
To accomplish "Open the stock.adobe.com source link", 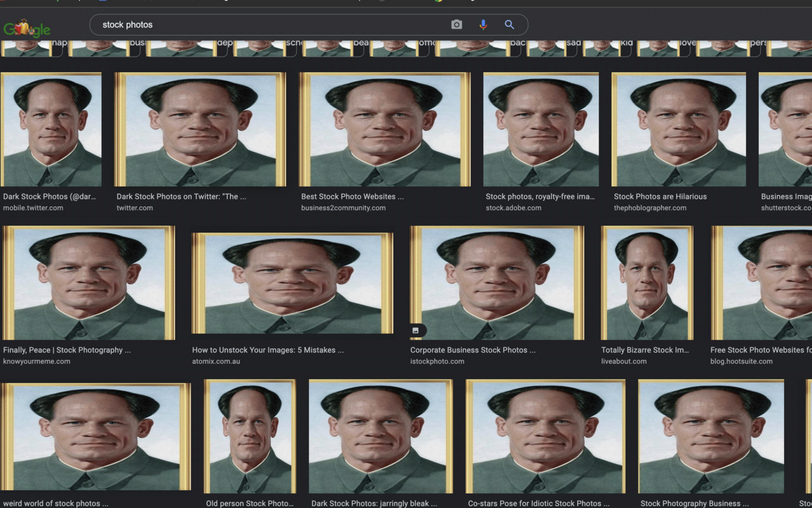I will click(514, 207).
